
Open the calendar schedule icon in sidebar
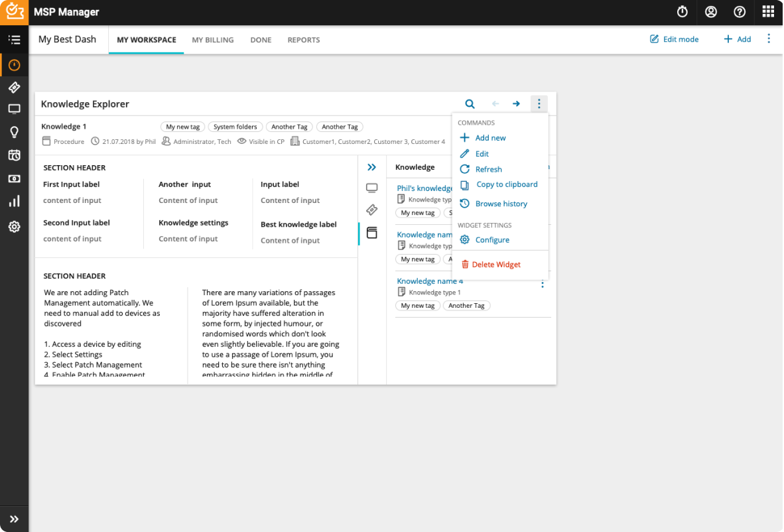pyautogui.click(x=14, y=155)
